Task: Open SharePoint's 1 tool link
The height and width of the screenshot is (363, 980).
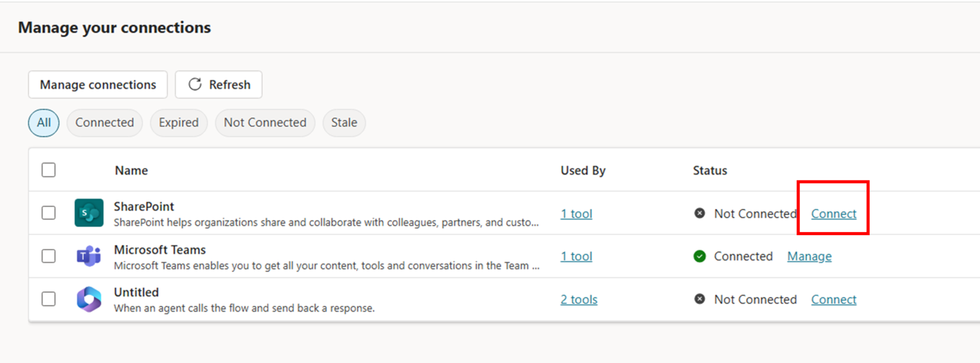Action: click(576, 214)
